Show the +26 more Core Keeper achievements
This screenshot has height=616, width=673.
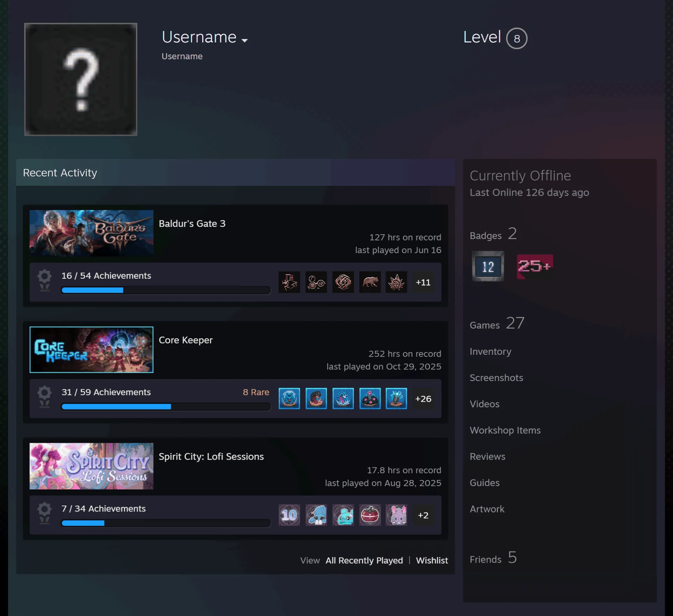[x=423, y=399]
